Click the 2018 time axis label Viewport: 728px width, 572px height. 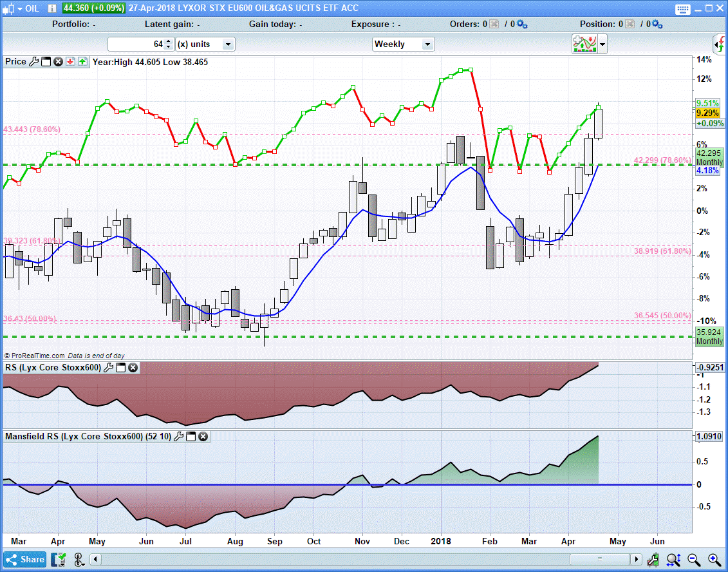pos(441,541)
